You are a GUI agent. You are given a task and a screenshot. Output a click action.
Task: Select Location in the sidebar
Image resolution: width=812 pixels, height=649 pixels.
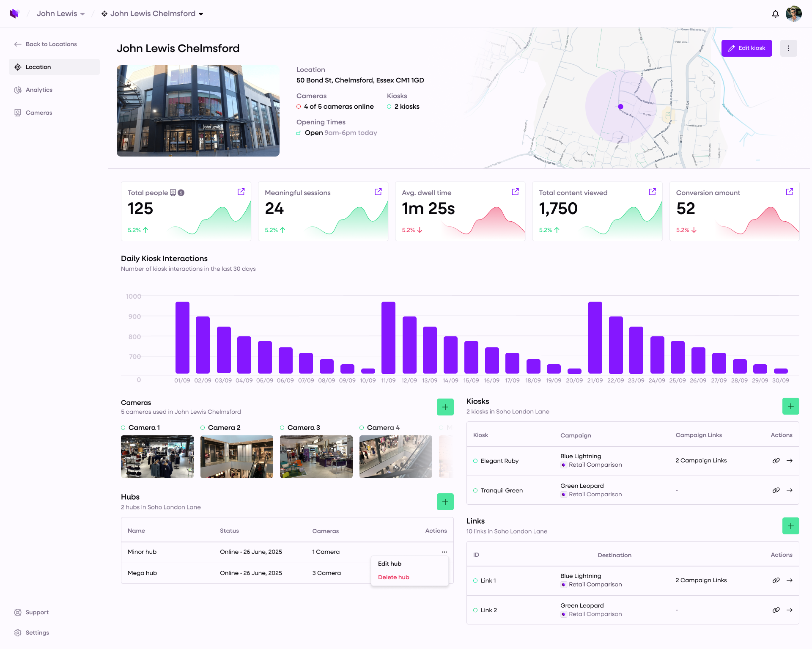[54, 67]
